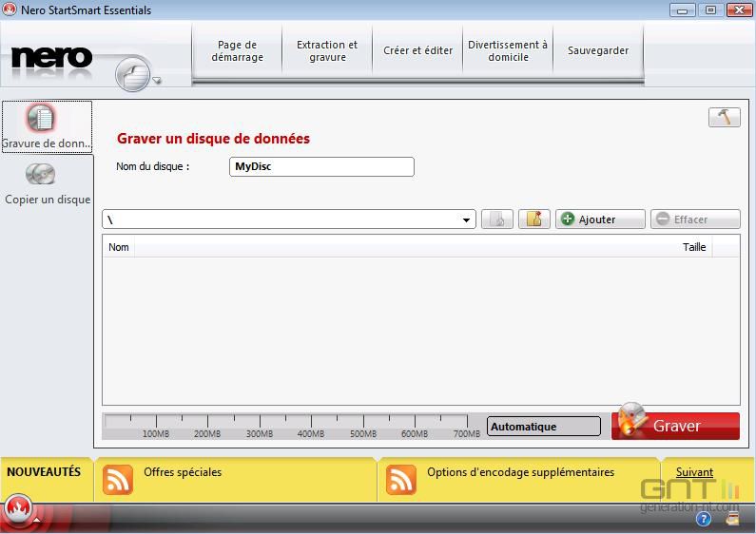Screen dimensions: 756x534
Task: Open help via question mark icon
Action: click(x=704, y=519)
